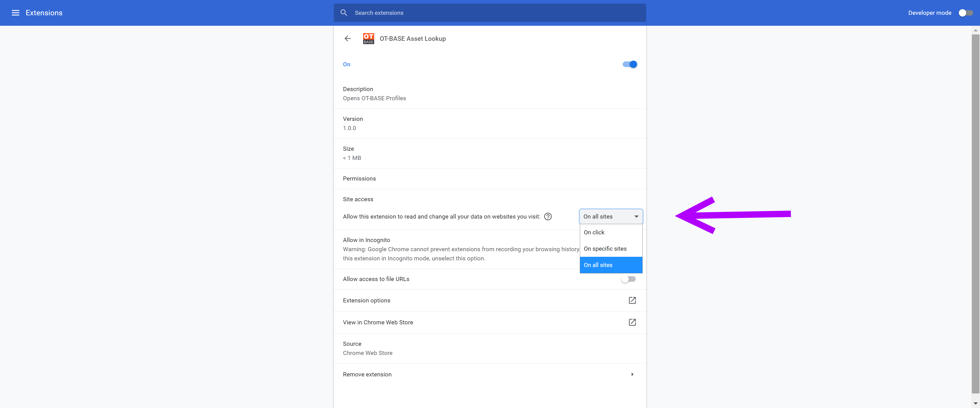Image resolution: width=980 pixels, height=408 pixels.
Task: Click the blue On status label
Action: point(347,64)
